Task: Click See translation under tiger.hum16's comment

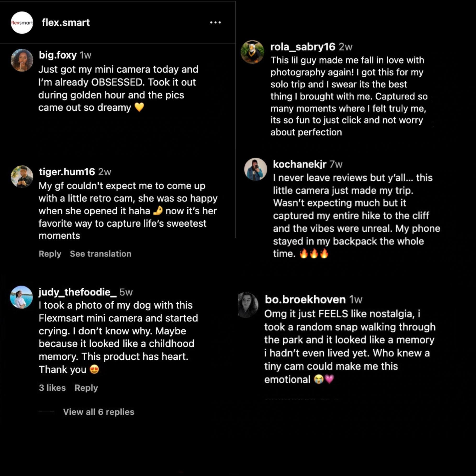Action: click(100, 254)
